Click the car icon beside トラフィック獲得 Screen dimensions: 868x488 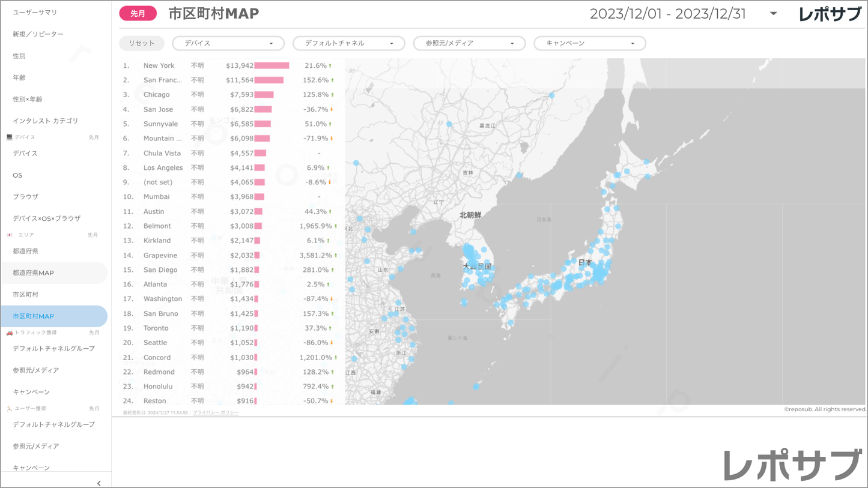click(9, 333)
